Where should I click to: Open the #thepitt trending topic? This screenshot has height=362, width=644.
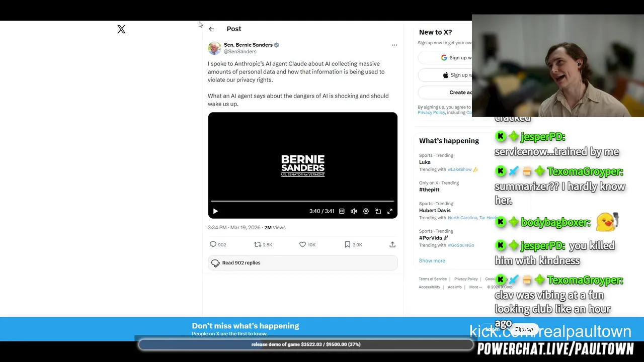point(429,190)
